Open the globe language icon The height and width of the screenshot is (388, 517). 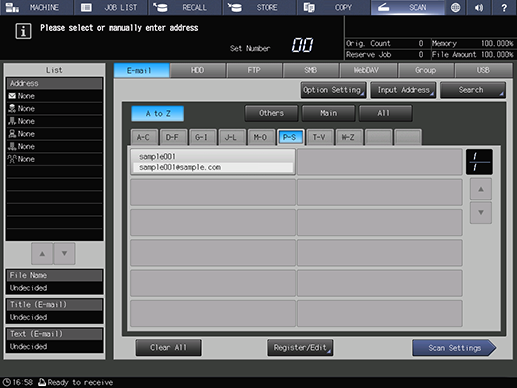[x=456, y=7]
